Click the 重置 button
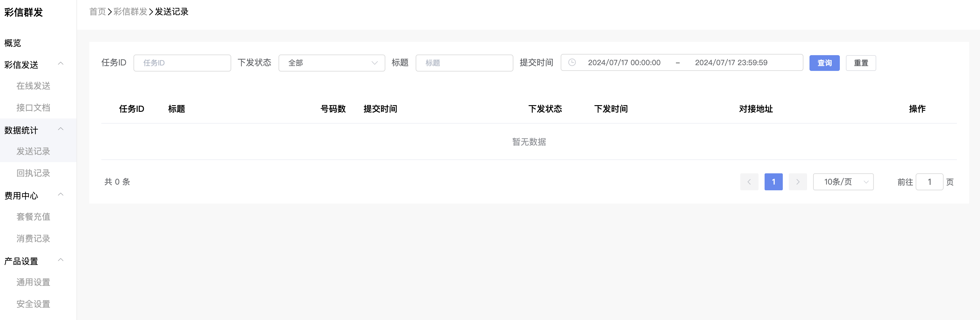Viewport: 980px width, 320px height. coord(860,63)
